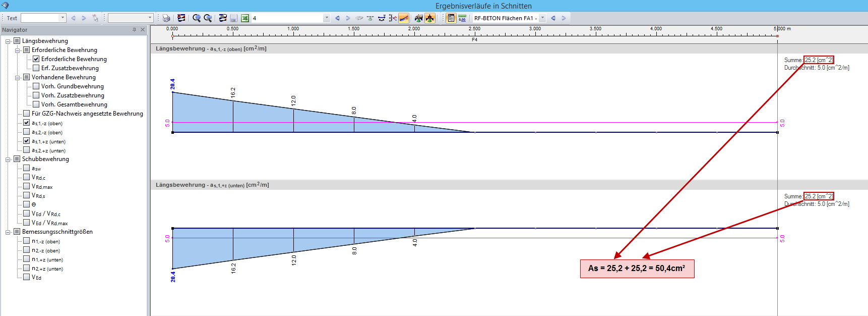Click the red start marker on ruler
The height and width of the screenshot is (316, 868).
click(172, 36)
